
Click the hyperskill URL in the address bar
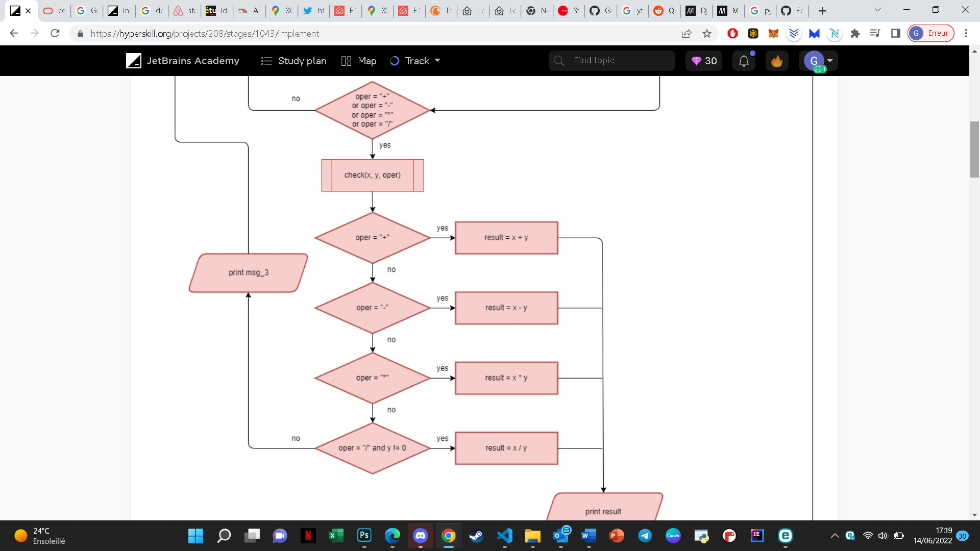(x=205, y=33)
